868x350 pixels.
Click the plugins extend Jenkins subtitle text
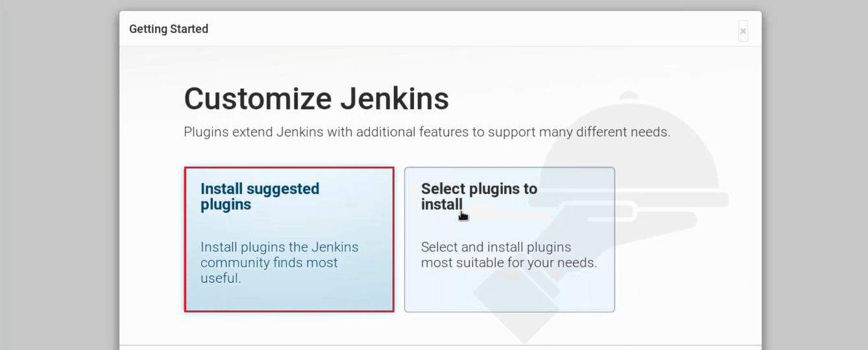(x=426, y=132)
